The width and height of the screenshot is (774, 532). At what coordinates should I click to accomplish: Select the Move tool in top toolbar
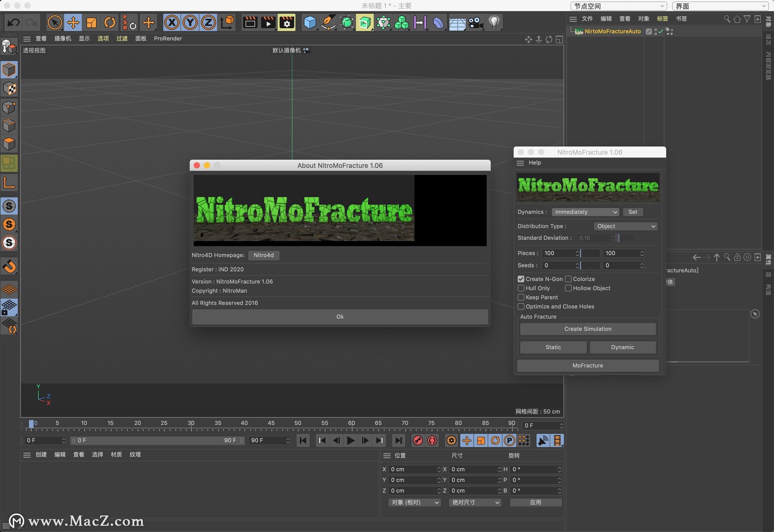click(x=73, y=23)
